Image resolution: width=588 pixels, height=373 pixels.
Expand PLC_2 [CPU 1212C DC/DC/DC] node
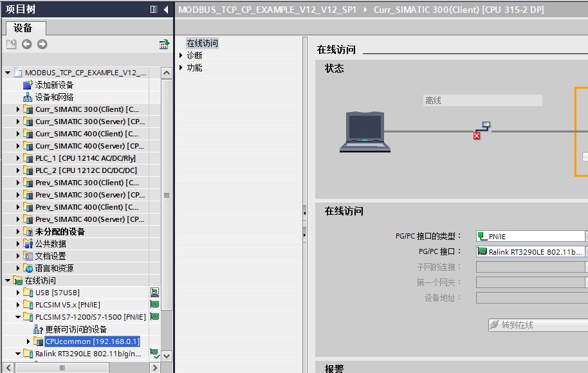(x=17, y=170)
